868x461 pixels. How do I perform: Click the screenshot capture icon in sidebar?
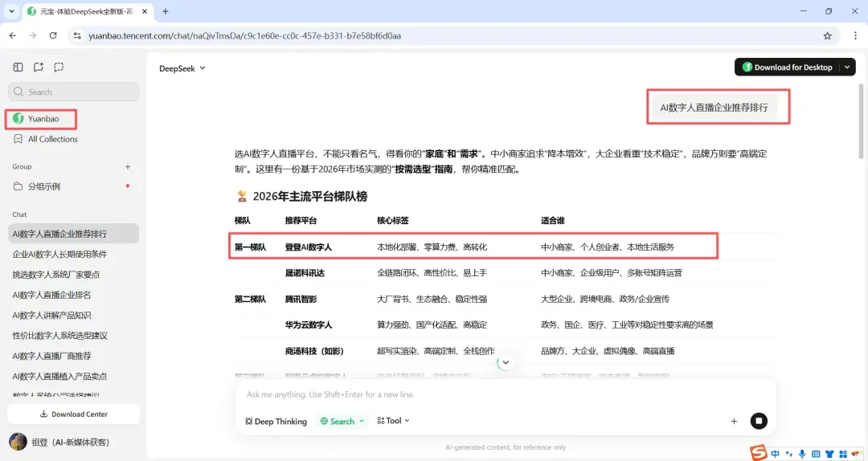[x=59, y=67]
